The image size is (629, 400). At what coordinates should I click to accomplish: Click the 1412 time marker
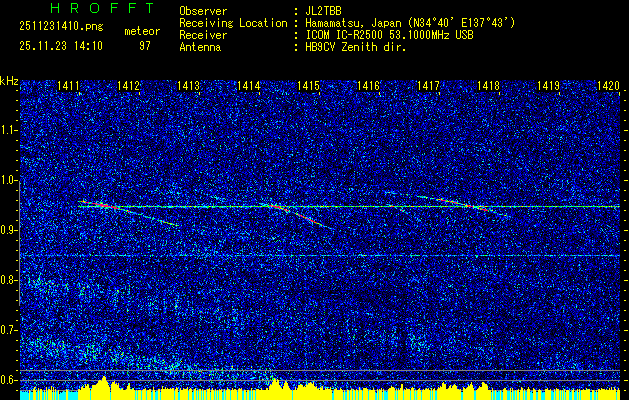coord(128,87)
